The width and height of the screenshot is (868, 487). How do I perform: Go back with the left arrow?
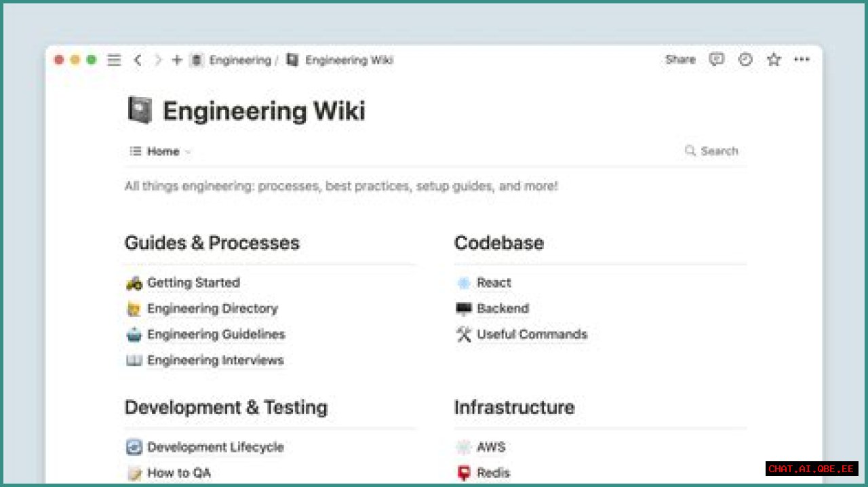(x=138, y=60)
